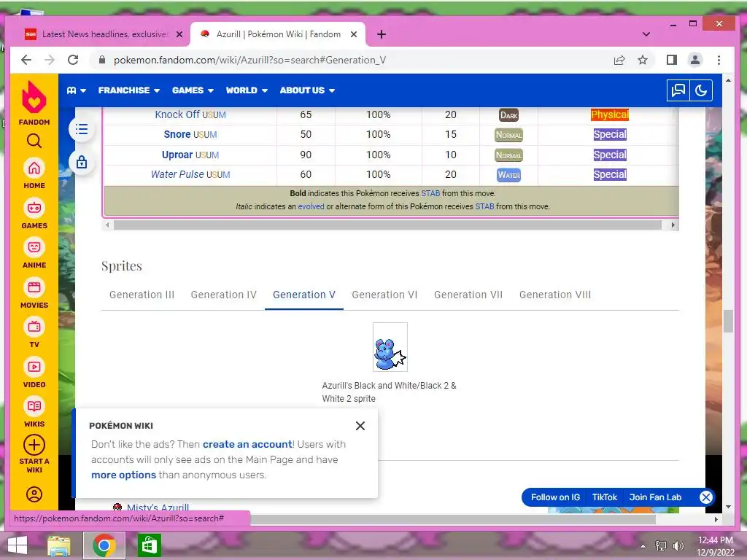Click the create an account link
This screenshot has width=747, height=560.
(247, 444)
